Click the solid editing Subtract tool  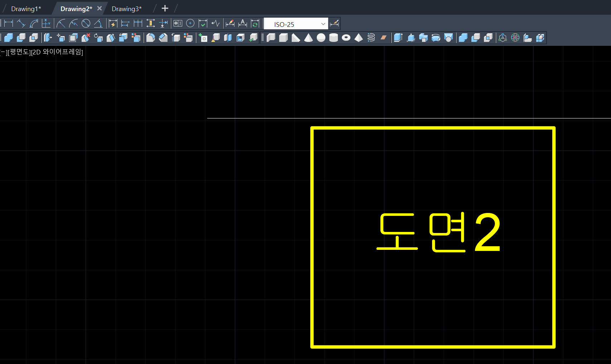21,38
